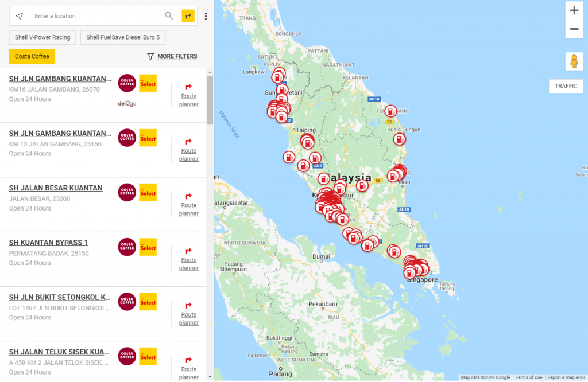Zoom out on the map

tap(574, 29)
